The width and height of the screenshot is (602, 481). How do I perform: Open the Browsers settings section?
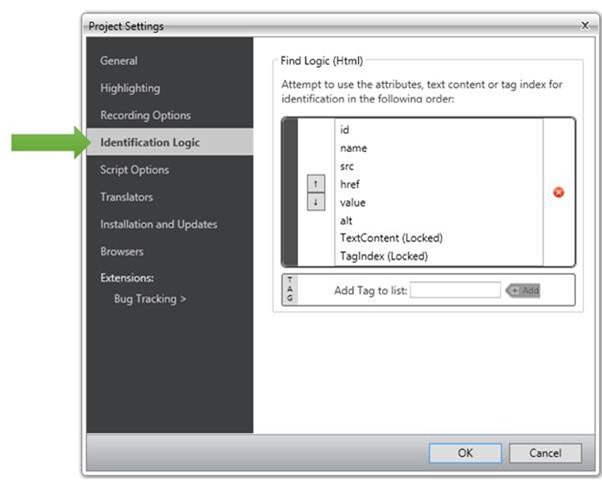pos(122,251)
